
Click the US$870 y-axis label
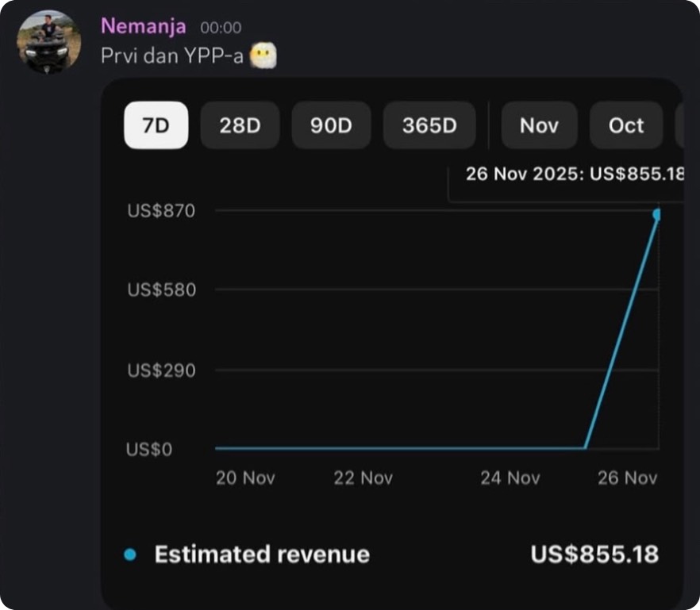pos(160,211)
